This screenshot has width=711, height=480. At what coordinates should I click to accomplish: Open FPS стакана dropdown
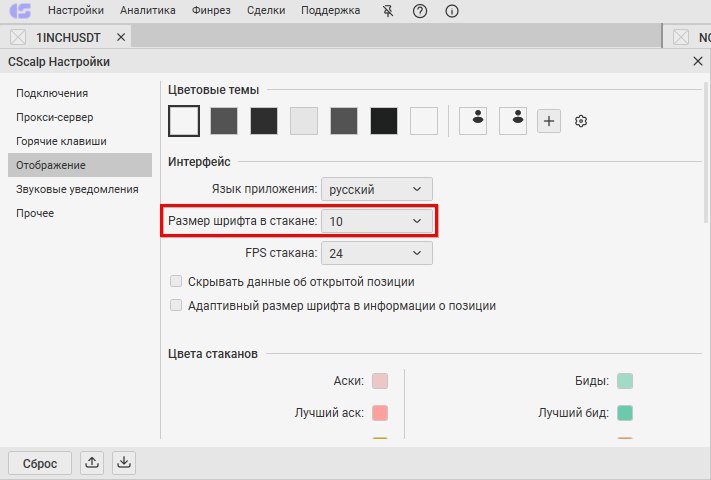coord(377,253)
